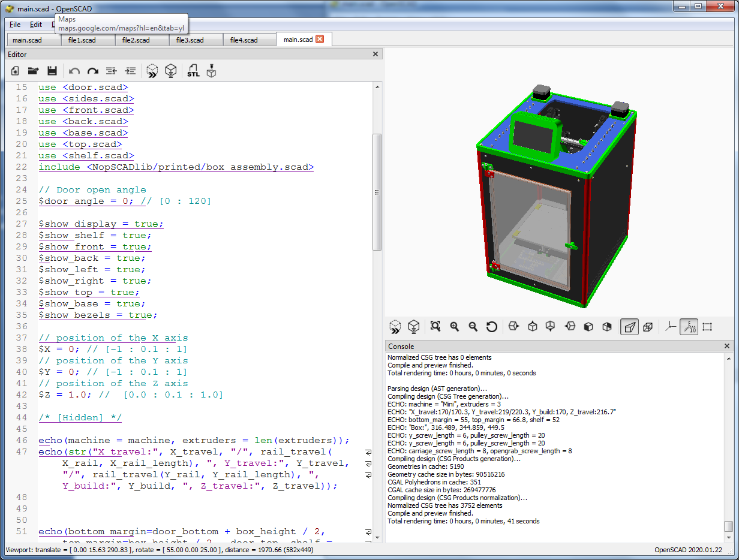Viewport: 739px width, 560px height.
Task: Toggle Show Axes in the viewer toolbar
Action: (x=671, y=327)
